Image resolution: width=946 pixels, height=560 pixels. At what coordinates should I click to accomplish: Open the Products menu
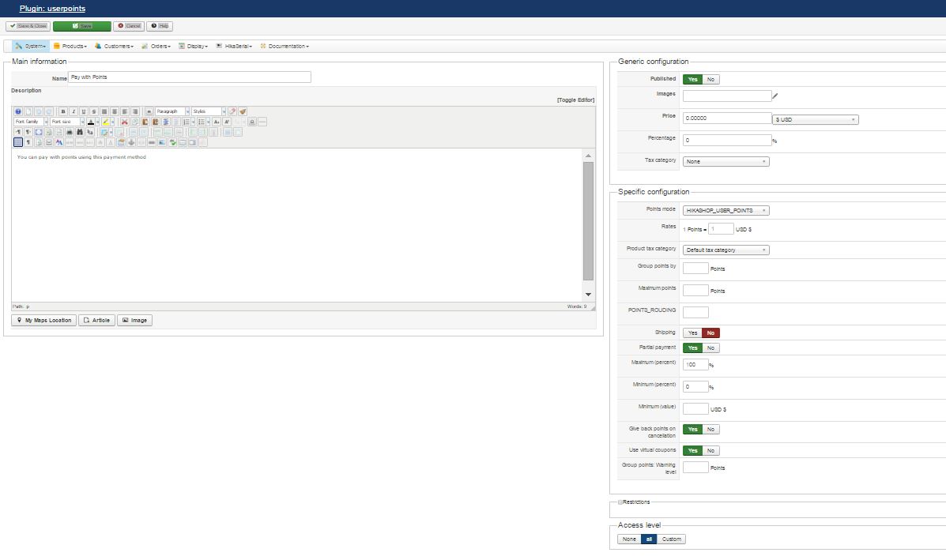pyautogui.click(x=70, y=46)
